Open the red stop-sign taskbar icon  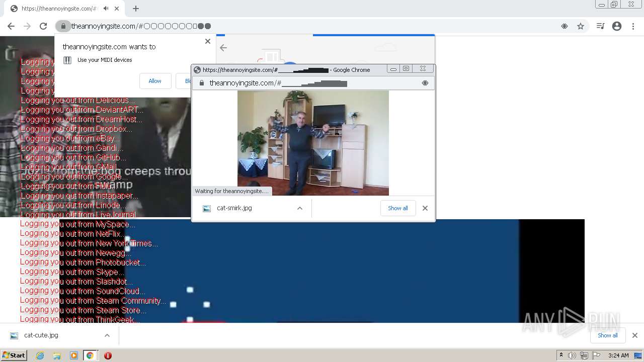pyautogui.click(x=108, y=355)
